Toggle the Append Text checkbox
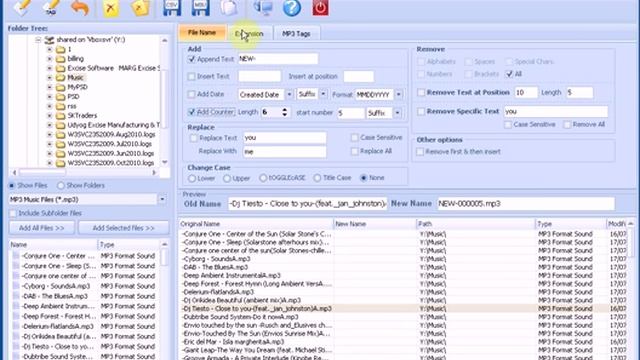640x360 pixels. (191, 59)
